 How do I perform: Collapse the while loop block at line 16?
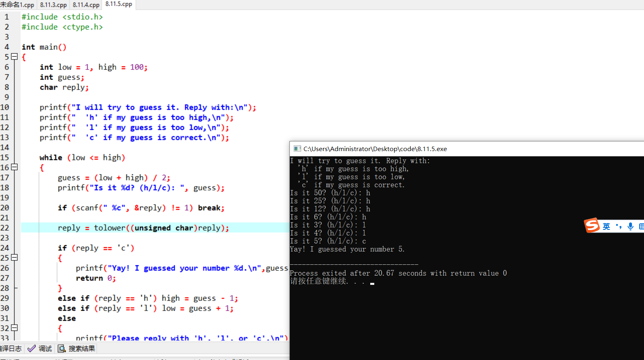pos(14,167)
